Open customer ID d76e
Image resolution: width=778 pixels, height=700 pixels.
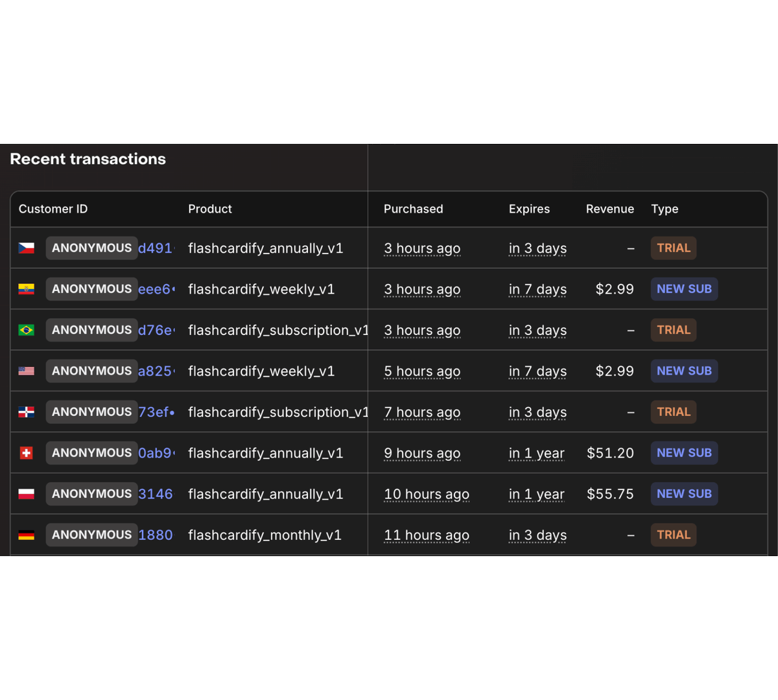tap(156, 330)
